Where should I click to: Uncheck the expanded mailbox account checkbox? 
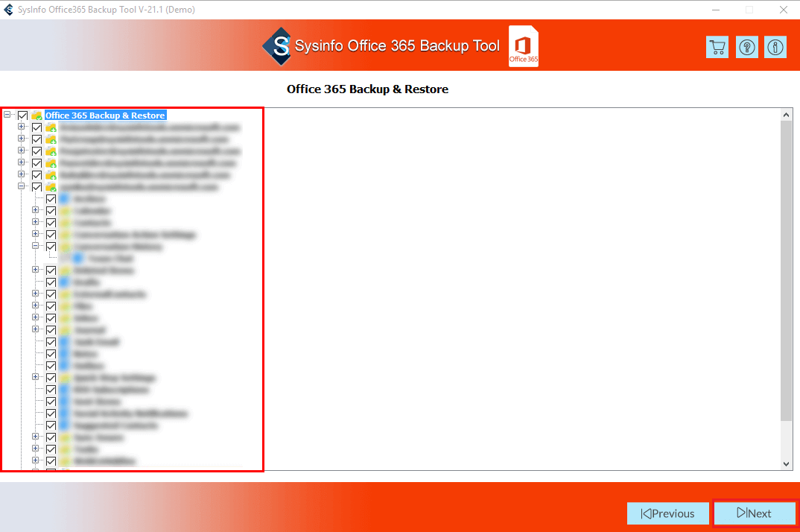click(x=36, y=187)
